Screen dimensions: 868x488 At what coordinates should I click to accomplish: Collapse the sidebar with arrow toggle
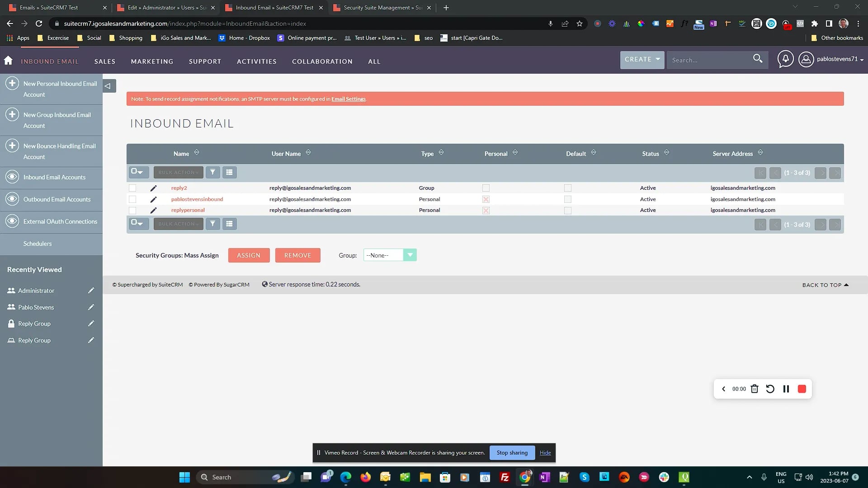pyautogui.click(x=108, y=86)
